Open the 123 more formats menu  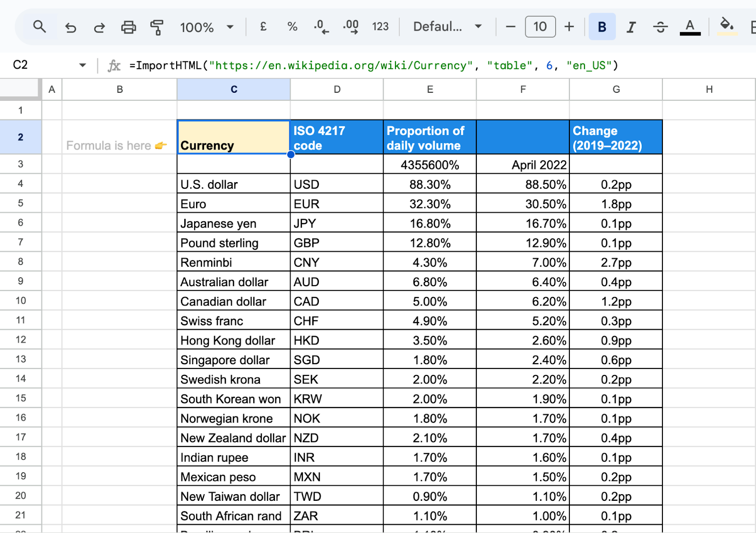[x=380, y=27]
